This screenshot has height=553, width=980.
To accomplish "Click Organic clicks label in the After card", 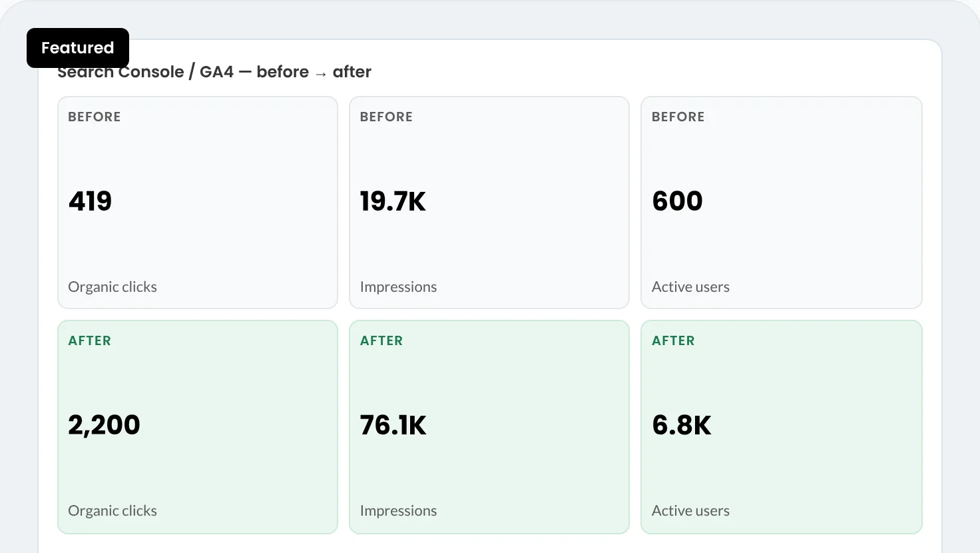I will click(113, 511).
